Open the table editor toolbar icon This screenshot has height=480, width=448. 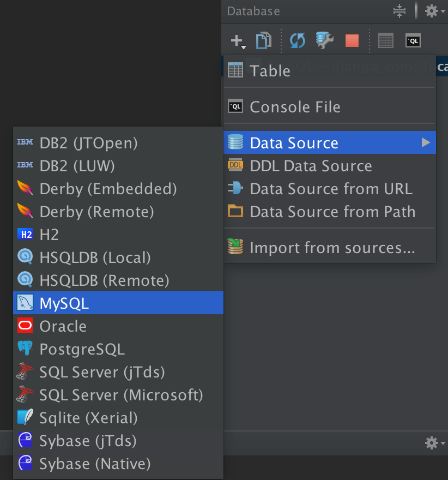click(386, 40)
